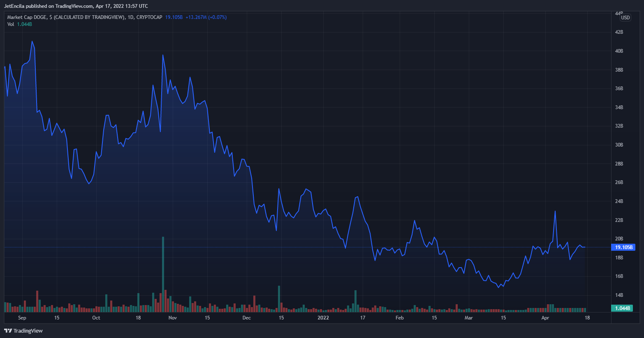Click the 28B price axis label

coord(619,164)
